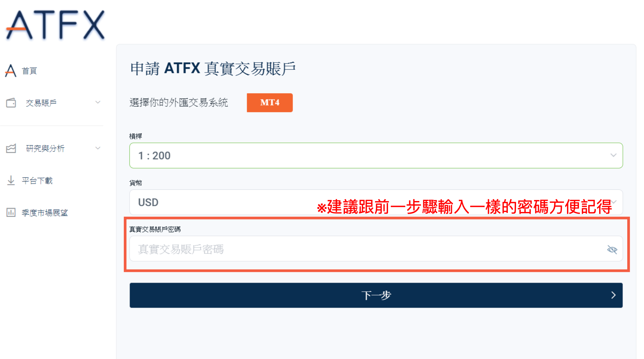This screenshot has height=359, width=644.
Task: Click the chart icon beside 研究與分析
Action: tap(11, 148)
